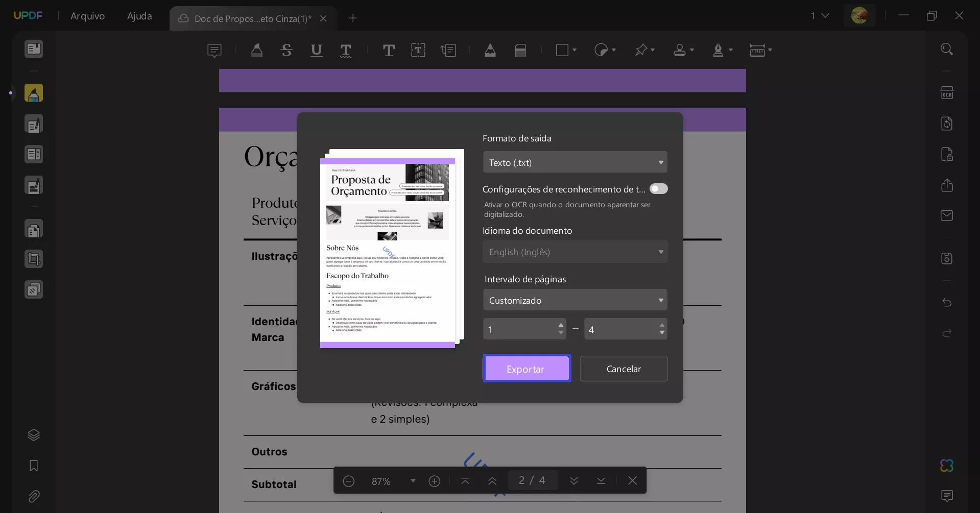This screenshot has width=980, height=513.
Task: Open the document language dropdown
Action: 575,252
